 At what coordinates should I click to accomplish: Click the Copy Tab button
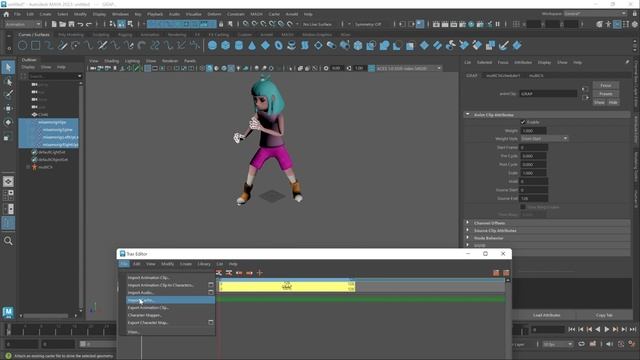[604, 315]
